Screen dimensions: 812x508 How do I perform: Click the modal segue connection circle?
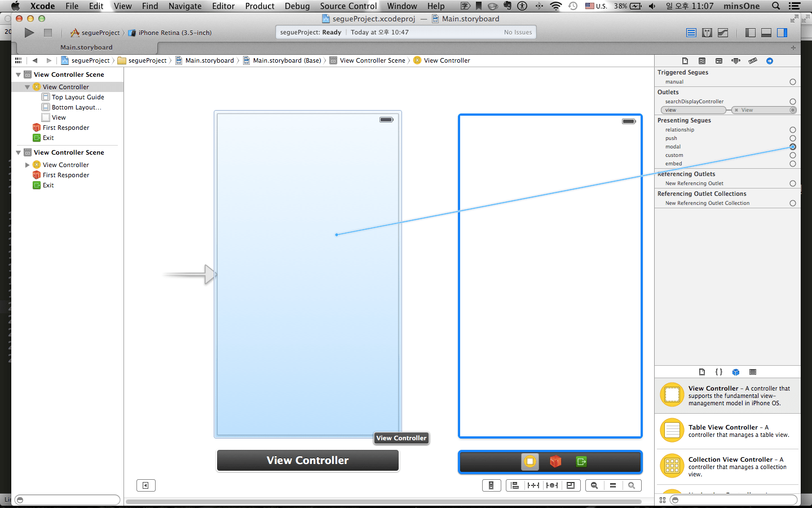point(793,147)
